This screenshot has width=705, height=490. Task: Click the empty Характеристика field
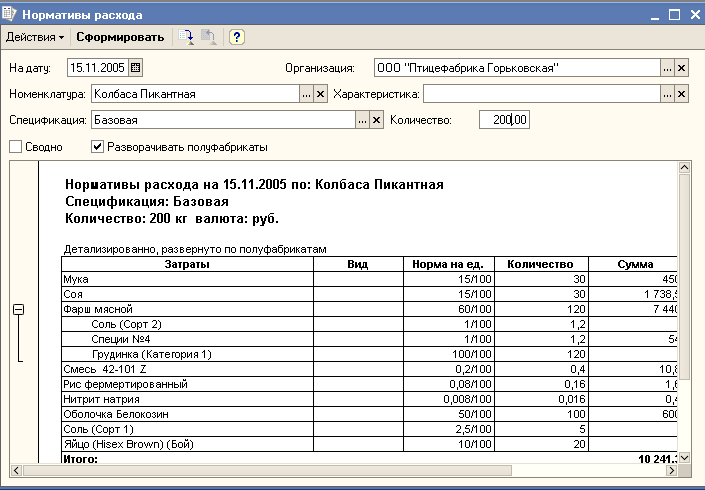tap(542, 94)
